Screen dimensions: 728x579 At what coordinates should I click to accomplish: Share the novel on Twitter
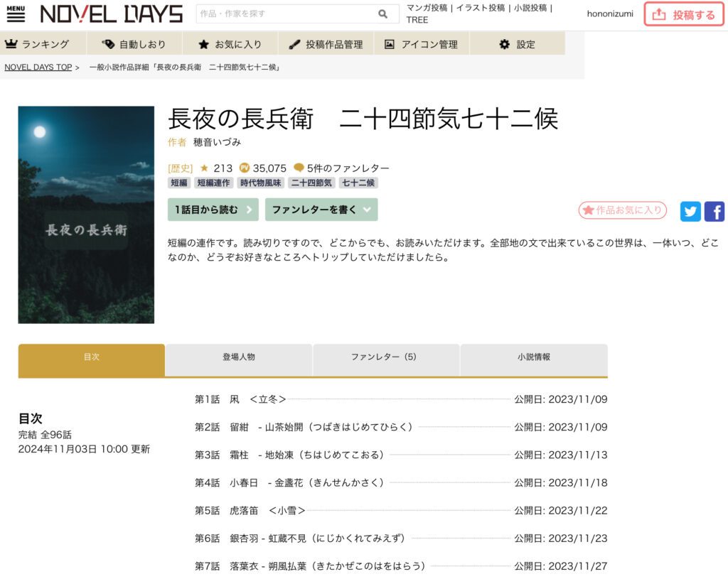[x=690, y=211]
